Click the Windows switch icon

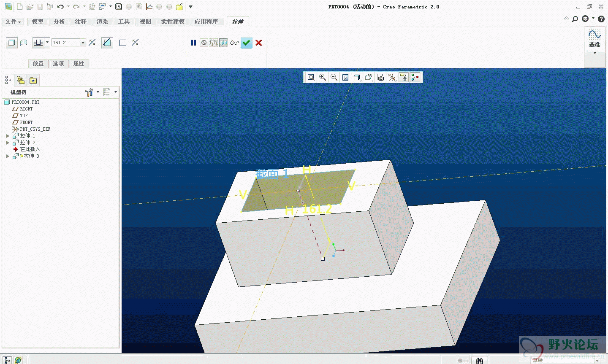[x=103, y=7]
